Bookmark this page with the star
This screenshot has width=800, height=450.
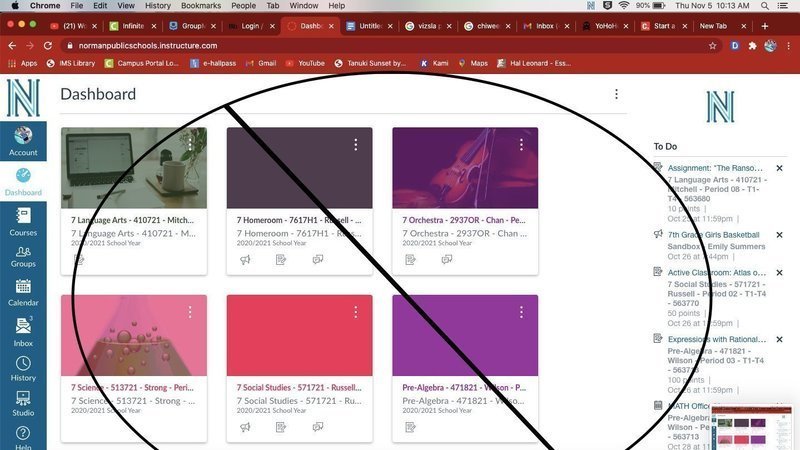click(x=712, y=46)
